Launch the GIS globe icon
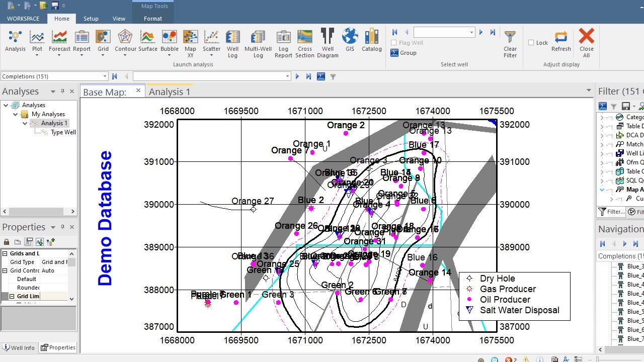Image resolution: width=644 pixels, height=362 pixels. tap(350, 40)
